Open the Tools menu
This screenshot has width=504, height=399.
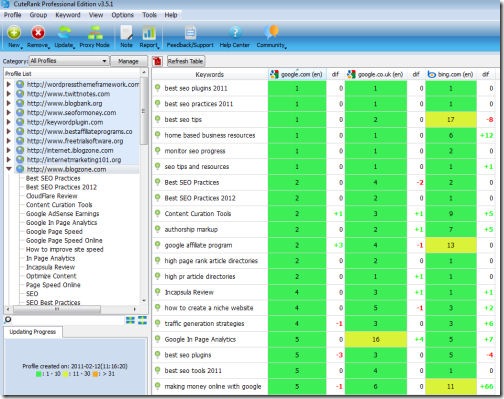(x=149, y=15)
